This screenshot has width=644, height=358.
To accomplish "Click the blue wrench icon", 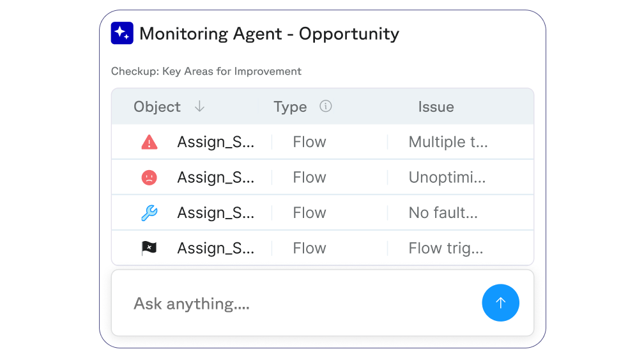I will coord(149,213).
